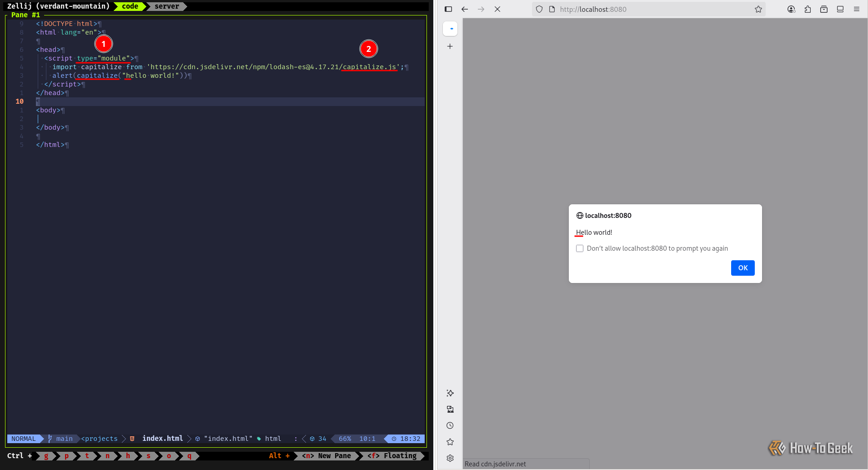Select the pinned vertical tab in sidebar
The height and width of the screenshot is (470, 868).
point(450,29)
